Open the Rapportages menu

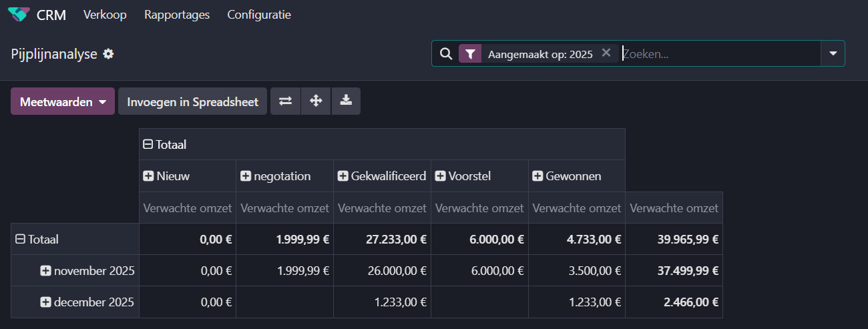pos(177,15)
